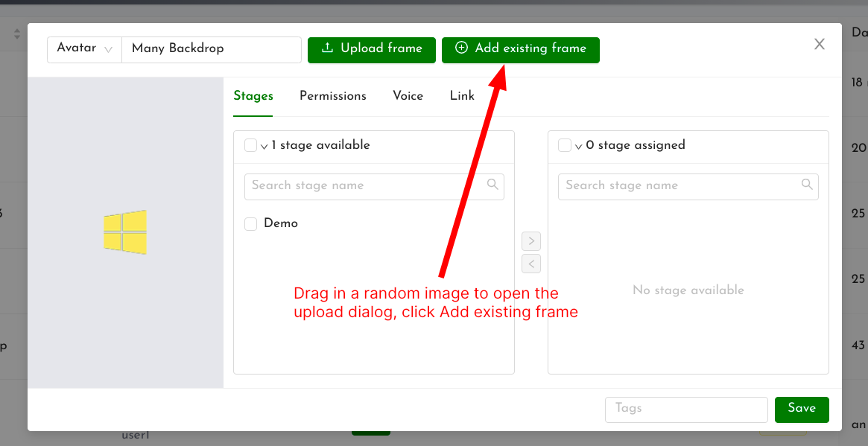Check the 0 stage assigned checkbox
The width and height of the screenshot is (868, 446).
pos(565,145)
